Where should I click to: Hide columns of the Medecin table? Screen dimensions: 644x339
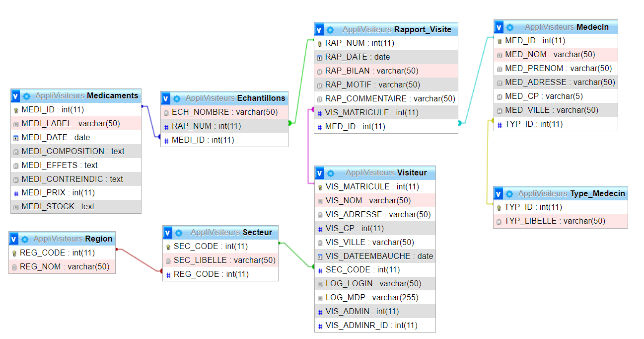click(499, 27)
